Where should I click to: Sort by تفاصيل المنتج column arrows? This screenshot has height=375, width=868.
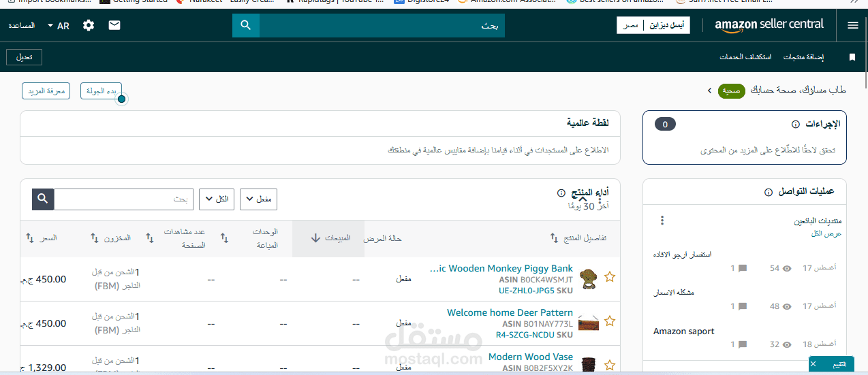point(554,238)
